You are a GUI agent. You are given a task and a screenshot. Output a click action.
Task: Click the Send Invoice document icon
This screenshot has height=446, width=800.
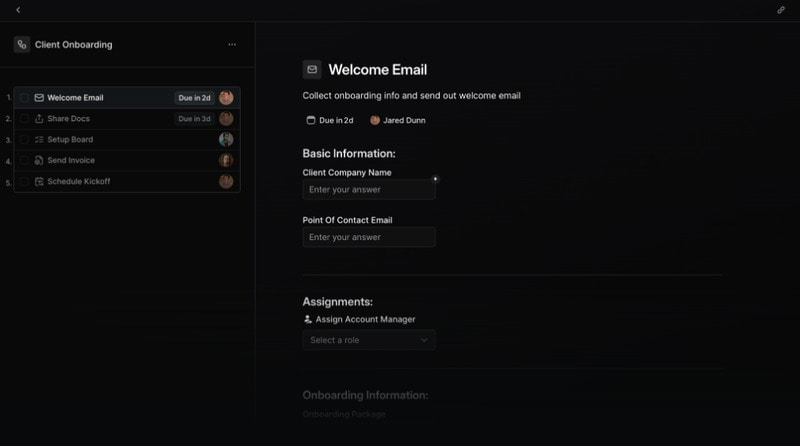39,161
